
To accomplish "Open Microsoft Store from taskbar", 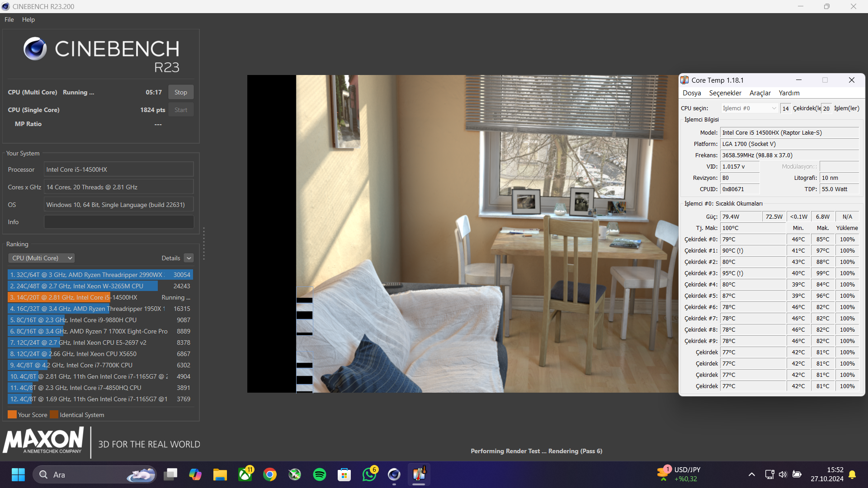I will pyautogui.click(x=344, y=474).
